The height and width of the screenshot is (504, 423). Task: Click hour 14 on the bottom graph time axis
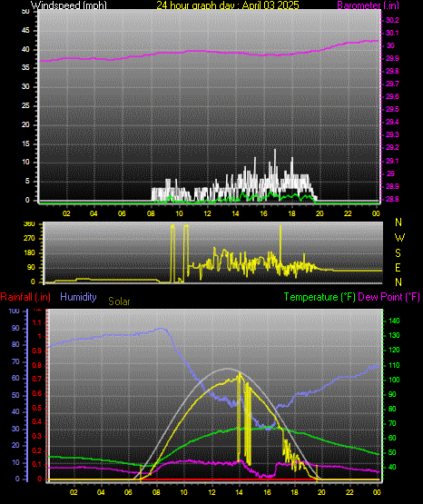[239, 492]
